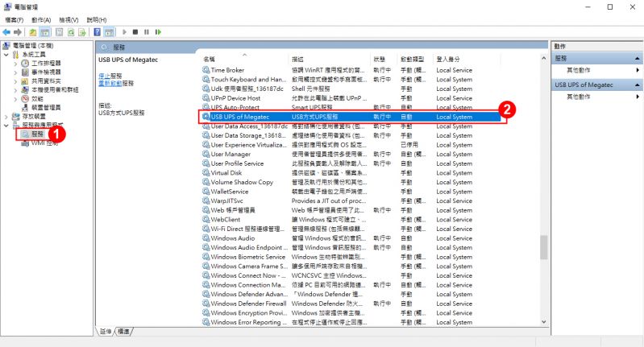
Task: Click the Up One Level folder icon
Action: [33, 31]
